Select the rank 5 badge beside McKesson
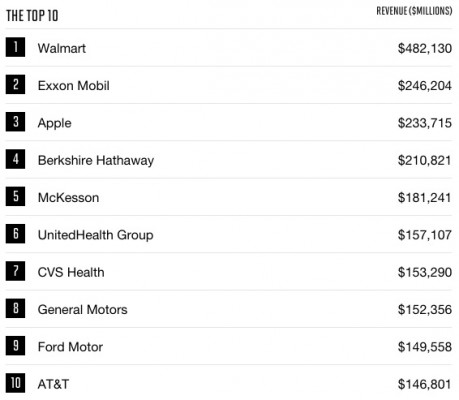The image size is (459, 400). 15,196
